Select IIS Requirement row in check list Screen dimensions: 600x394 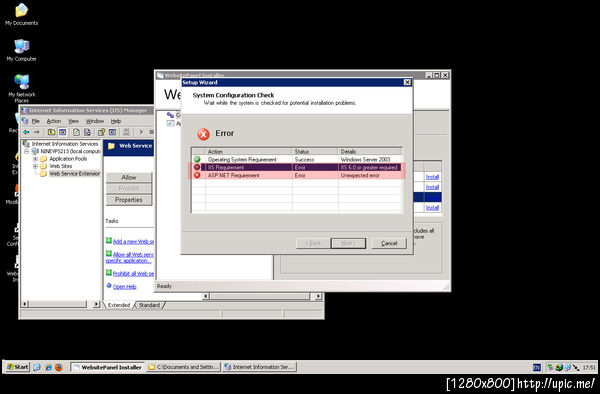[296, 168]
